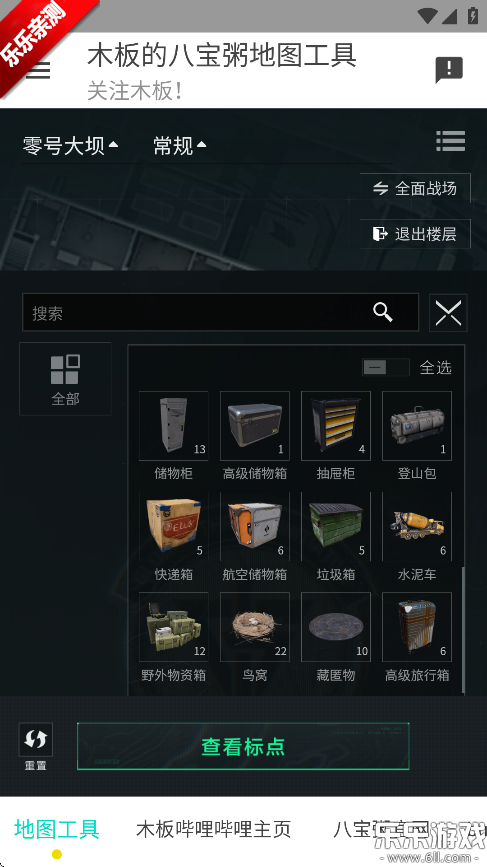Open the 木板哔哩哔哩主页 tab

point(213,829)
